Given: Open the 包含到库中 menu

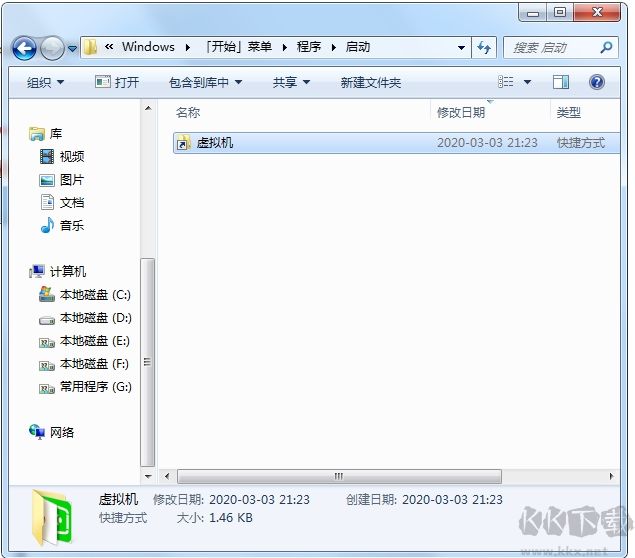Looking at the screenshot, I should (205, 83).
